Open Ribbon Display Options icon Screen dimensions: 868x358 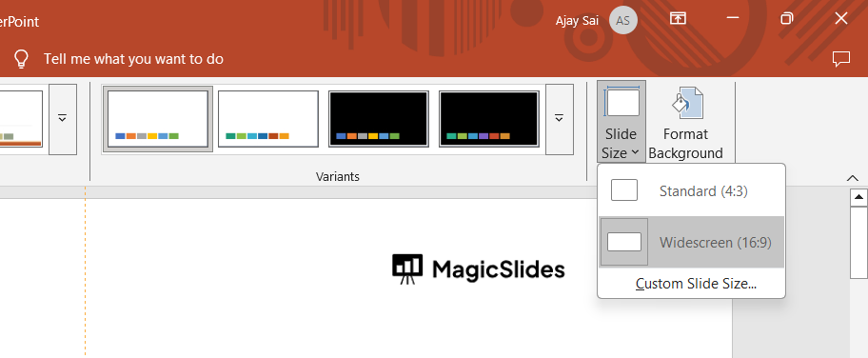click(678, 18)
